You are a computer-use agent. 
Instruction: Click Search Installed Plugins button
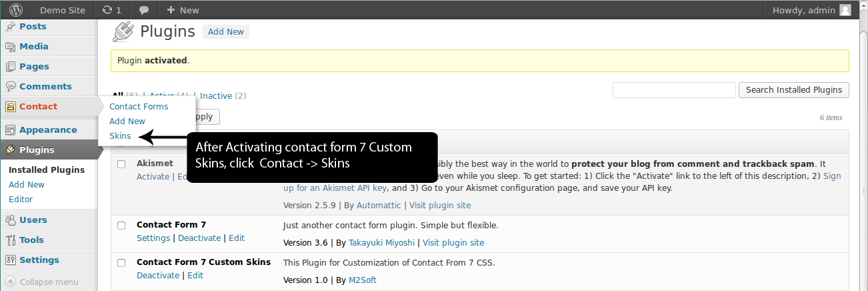click(x=794, y=90)
